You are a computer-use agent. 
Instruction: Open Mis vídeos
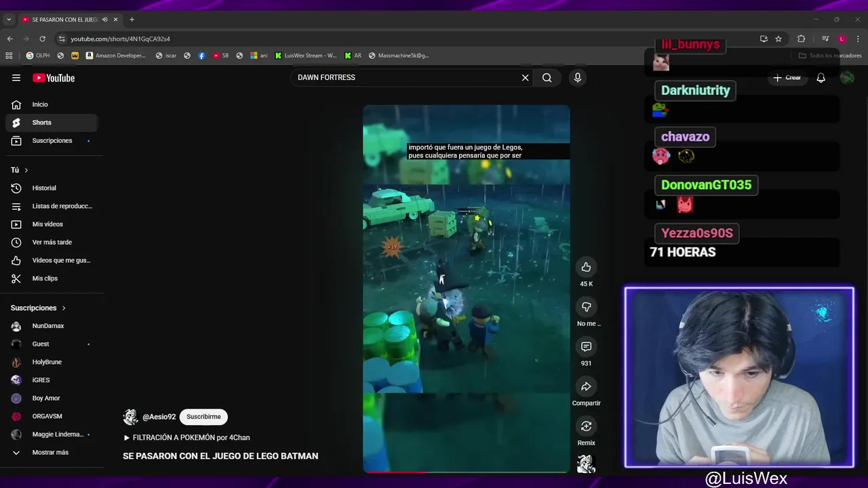pyautogui.click(x=52, y=224)
